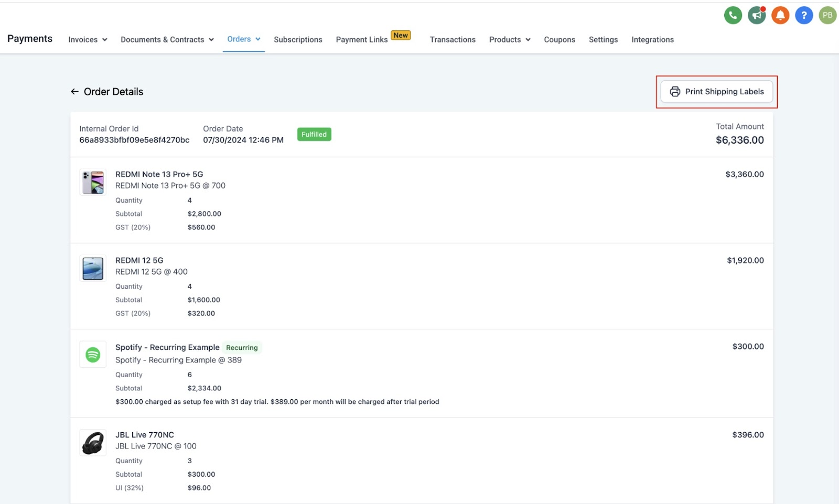Open the Subscriptions tab
This screenshot has height=504, width=839.
[298, 40]
